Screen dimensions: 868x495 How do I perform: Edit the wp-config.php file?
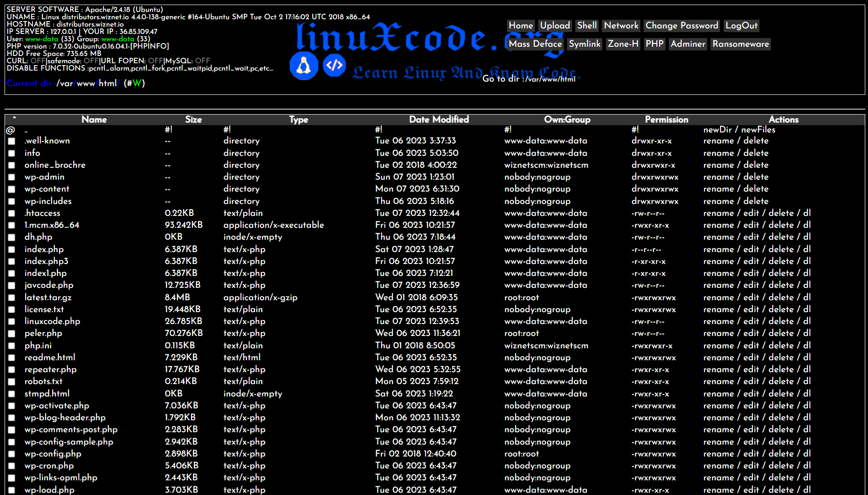point(751,454)
